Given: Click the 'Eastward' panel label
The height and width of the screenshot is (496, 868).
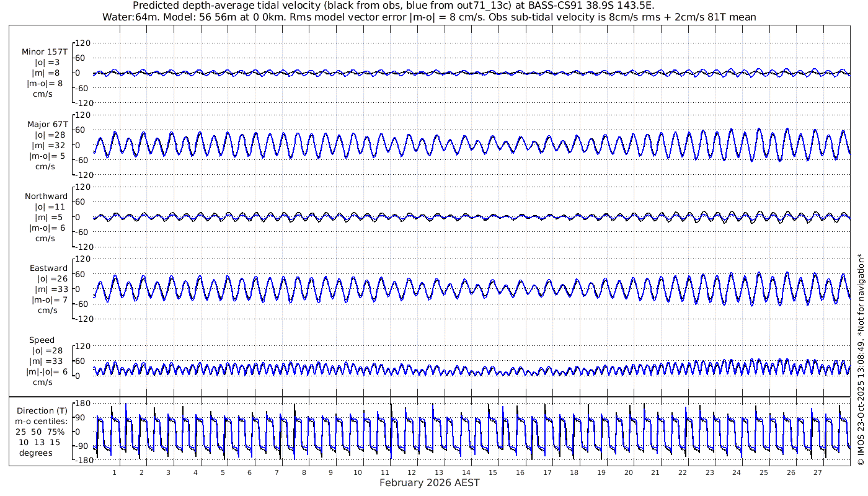Looking at the screenshot, I should [x=48, y=268].
